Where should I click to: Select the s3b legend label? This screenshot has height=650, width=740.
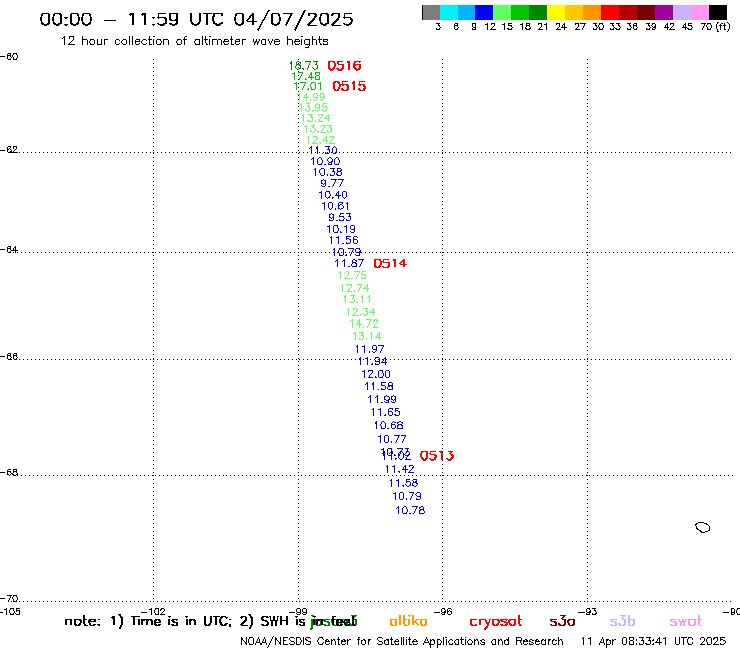click(x=622, y=621)
